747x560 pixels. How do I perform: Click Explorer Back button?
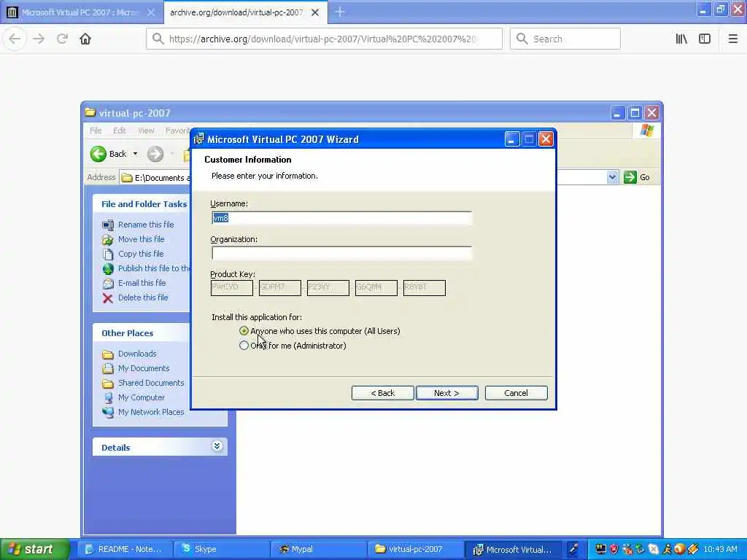(x=109, y=154)
